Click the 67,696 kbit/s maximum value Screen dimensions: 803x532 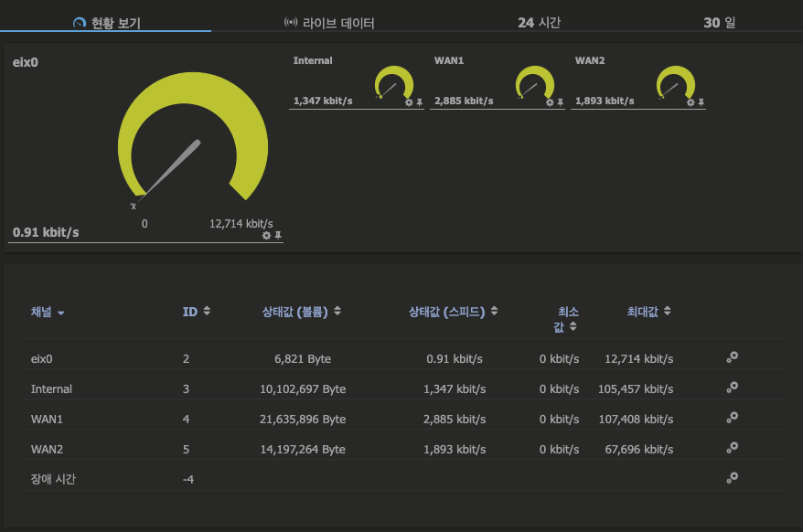click(x=639, y=450)
